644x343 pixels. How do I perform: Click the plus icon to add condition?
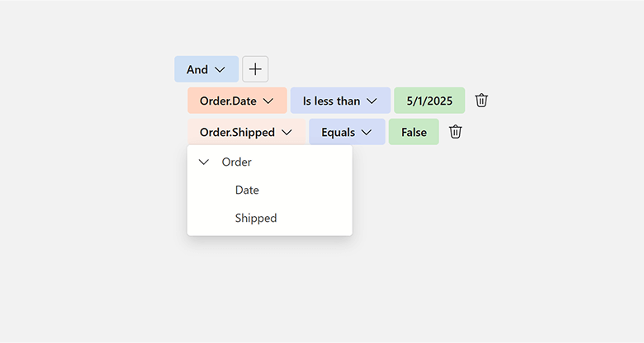(255, 69)
